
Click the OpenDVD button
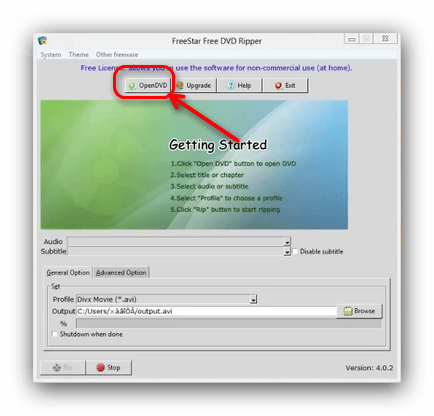(148, 86)
